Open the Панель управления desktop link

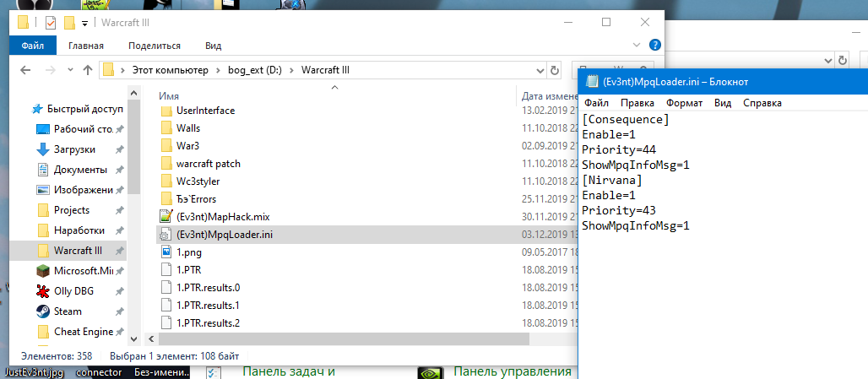pos(512,371)
